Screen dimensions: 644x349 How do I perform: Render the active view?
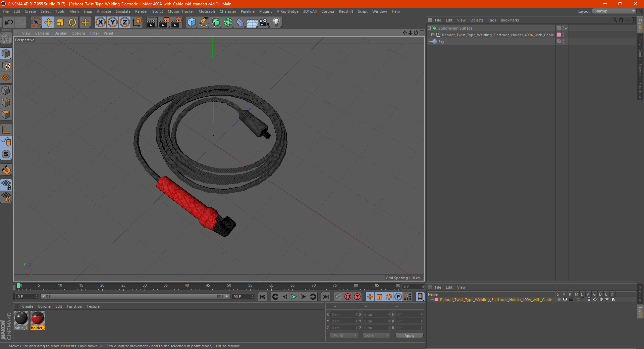152,22
